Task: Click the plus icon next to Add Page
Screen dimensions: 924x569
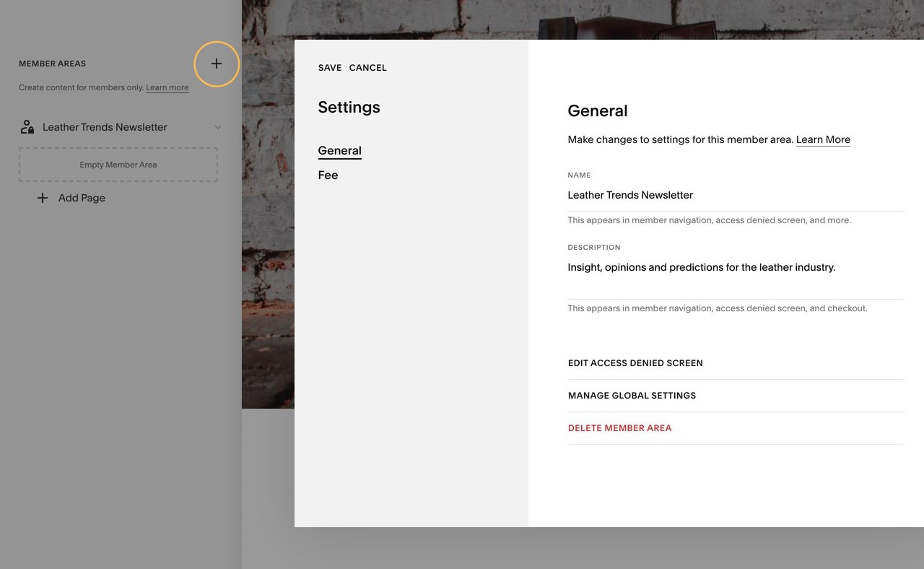Action: (x=42, y=197)
